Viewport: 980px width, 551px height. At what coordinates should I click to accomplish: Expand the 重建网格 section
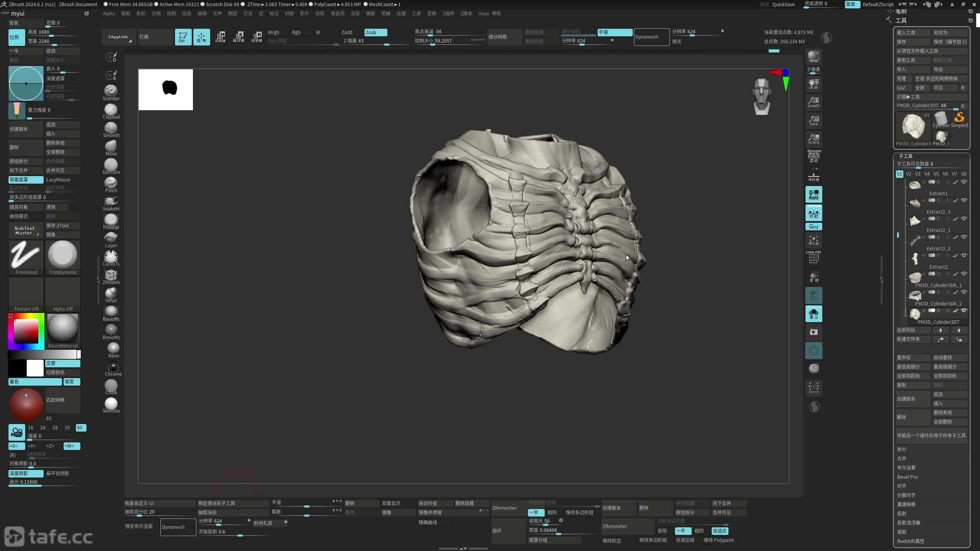point(906,504)
